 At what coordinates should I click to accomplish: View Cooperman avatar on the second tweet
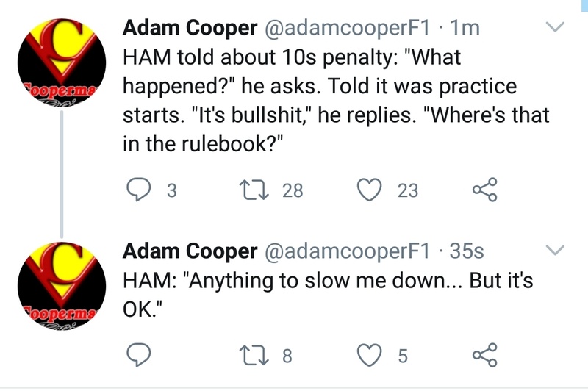(x=62, y=286)
